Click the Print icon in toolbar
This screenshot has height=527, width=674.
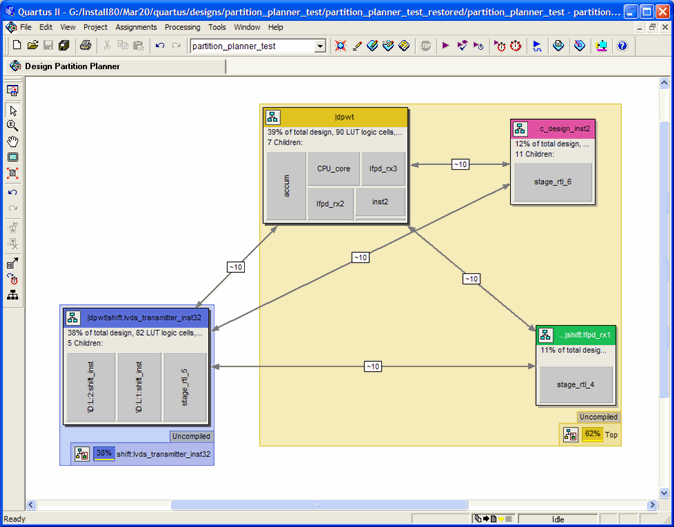(x=85, y=46)
